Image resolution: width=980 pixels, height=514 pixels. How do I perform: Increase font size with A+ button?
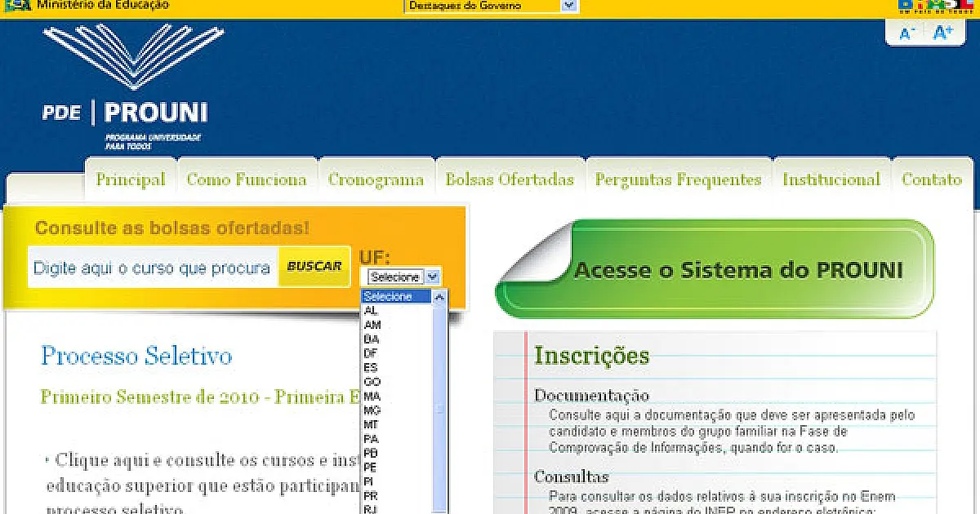tap(942, 33)
